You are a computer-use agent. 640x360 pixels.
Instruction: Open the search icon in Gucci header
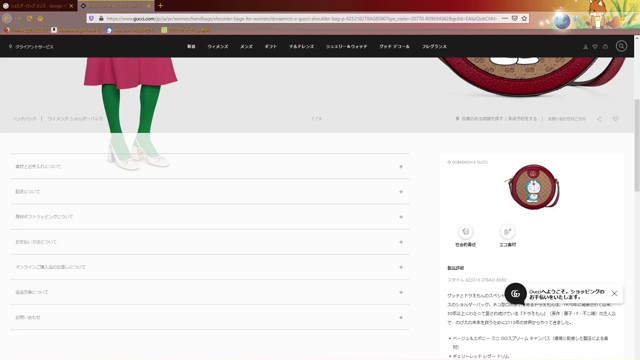(x=621, y=46)
